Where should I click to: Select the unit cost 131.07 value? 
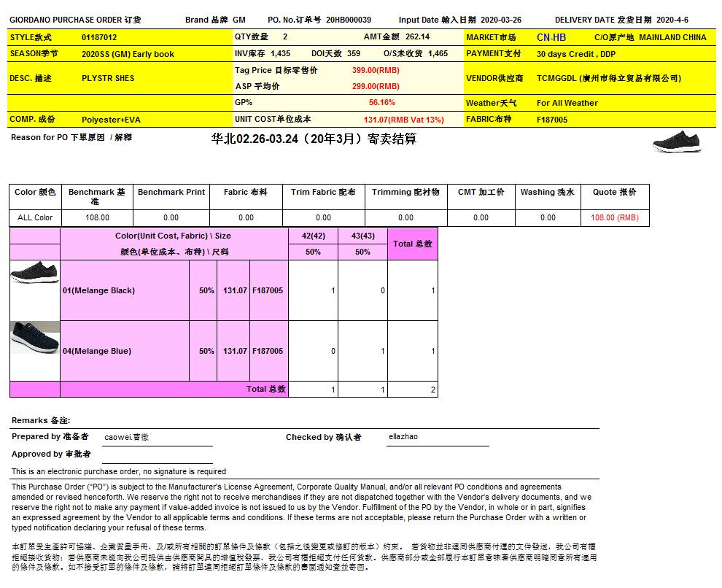pos(403,120)
